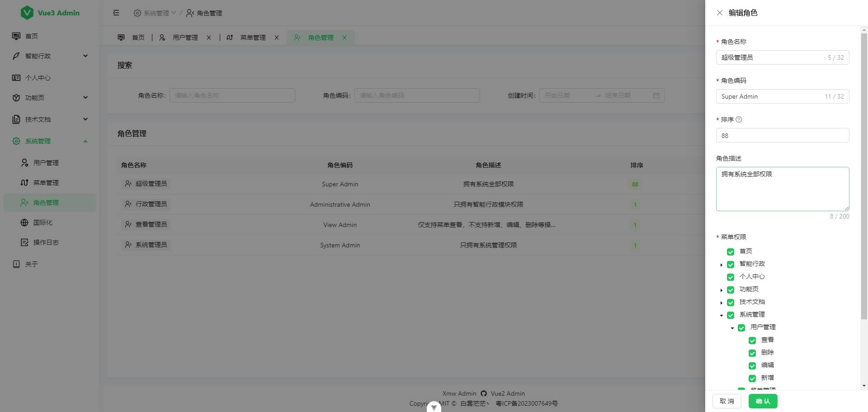Open the 系统管理 breadcrumb dropdown
868x412 pixels.
(x=155, y=13)
